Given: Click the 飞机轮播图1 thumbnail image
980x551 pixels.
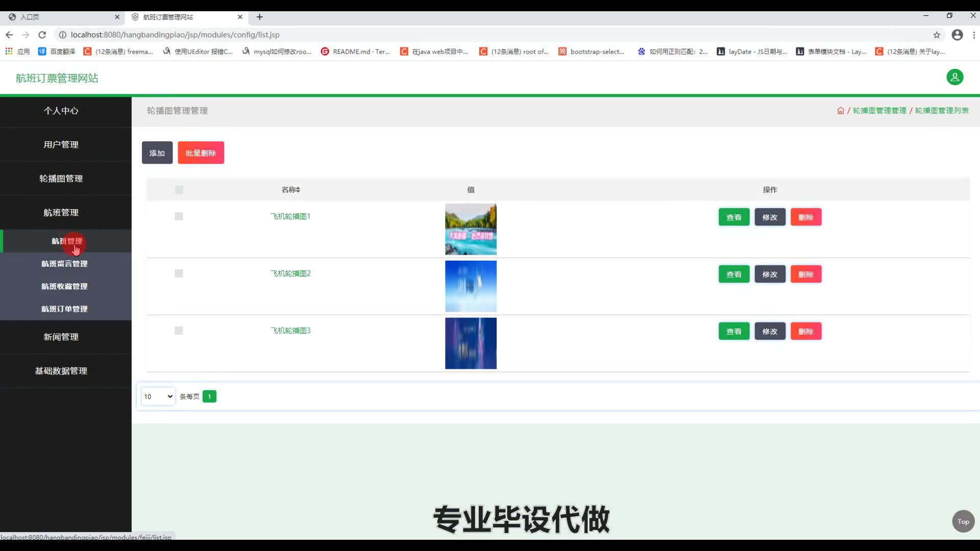Looking at the screenshot, I should pyautogui.click(x=471, y=229).
